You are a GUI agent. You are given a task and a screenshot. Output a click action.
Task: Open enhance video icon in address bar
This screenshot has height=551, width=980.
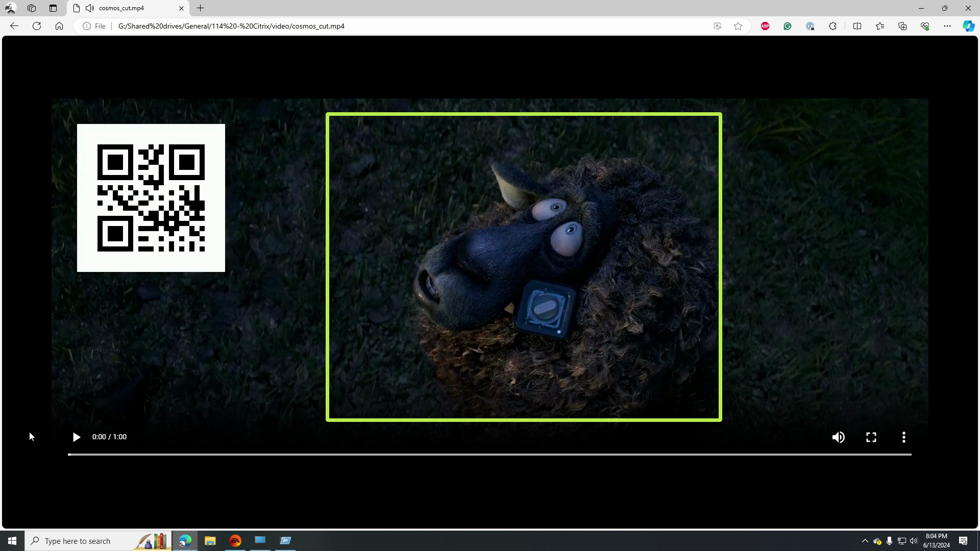[x=717, y=26]
